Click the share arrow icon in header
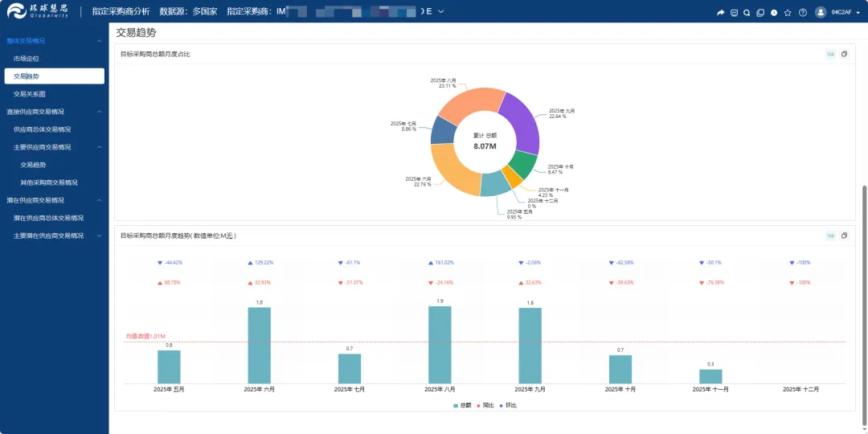The width and height of the screenshot is (868, 434). point(720,13)
